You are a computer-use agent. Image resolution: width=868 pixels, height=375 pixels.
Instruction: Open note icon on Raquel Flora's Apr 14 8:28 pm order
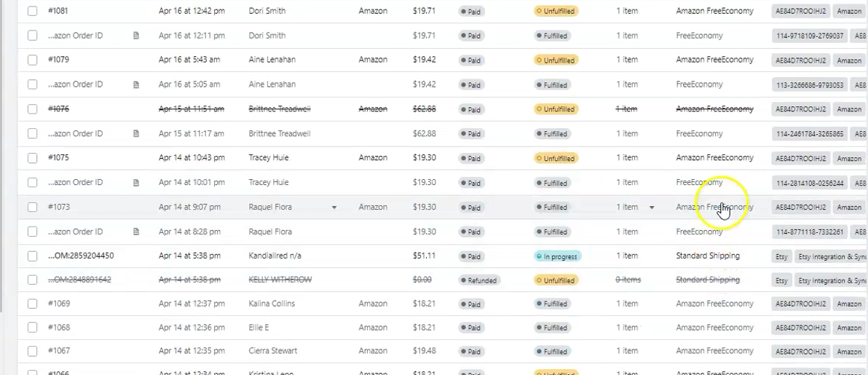click(x=136, y=232)
